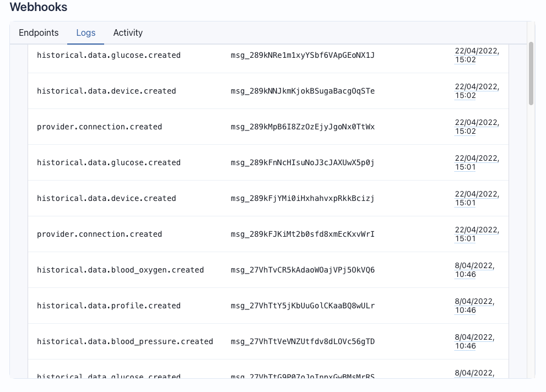546x392 pixels.
Task: Open the Logs tab
Action: coord(85,32)
